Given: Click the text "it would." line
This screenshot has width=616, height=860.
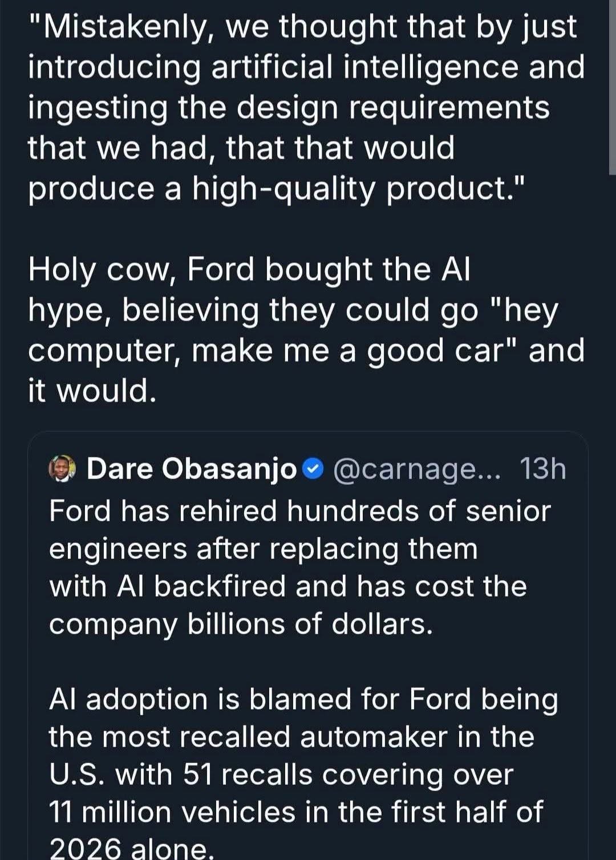Looking at the screenshot, I should pyautogui.click(x=92, y=391).
